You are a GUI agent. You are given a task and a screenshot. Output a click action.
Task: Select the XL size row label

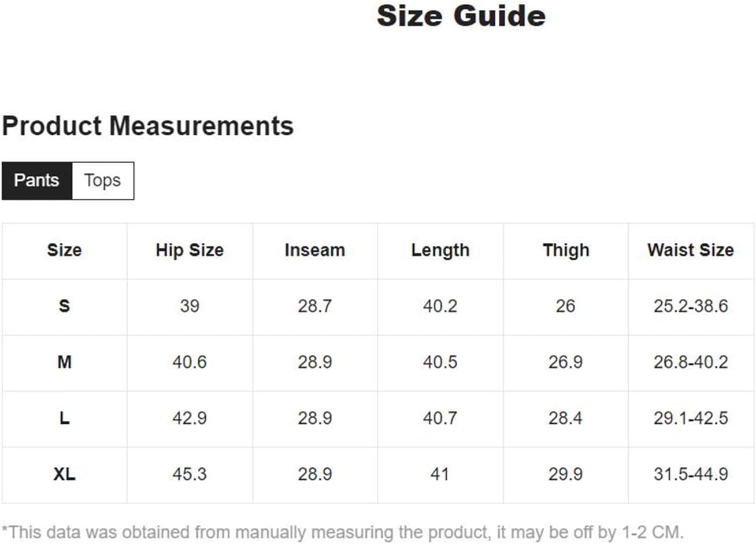pos(64,474)
